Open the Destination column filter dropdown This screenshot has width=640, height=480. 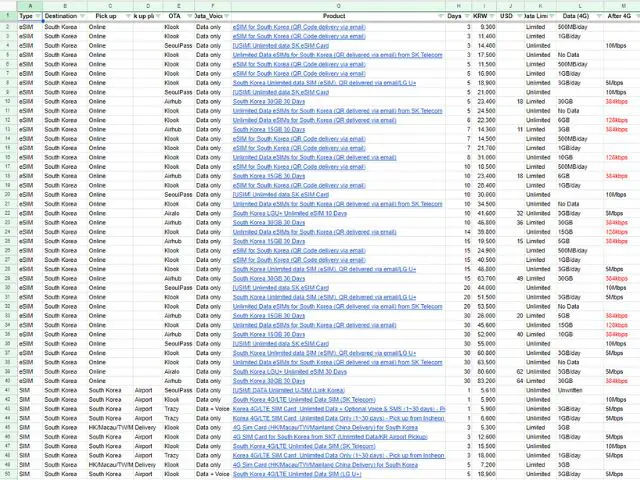point(82,16)
